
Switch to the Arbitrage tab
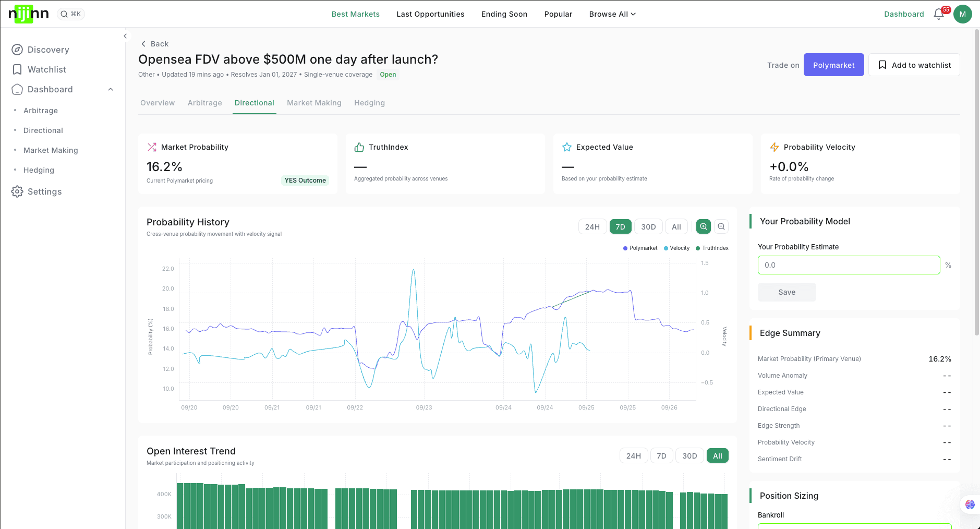(205, 103)
